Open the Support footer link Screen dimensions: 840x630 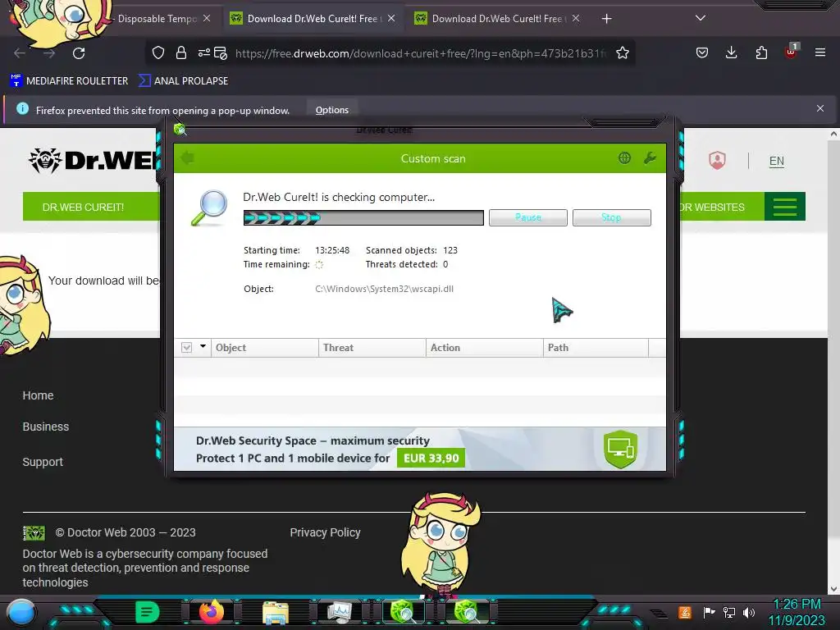tap(43, 462)
